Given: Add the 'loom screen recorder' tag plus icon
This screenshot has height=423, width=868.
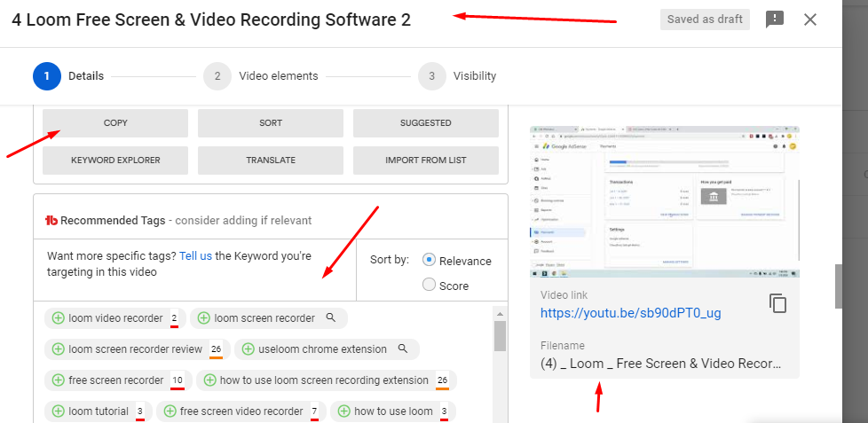Looking at the screenshot, I should pyautogui.click(x=204, y=318).
